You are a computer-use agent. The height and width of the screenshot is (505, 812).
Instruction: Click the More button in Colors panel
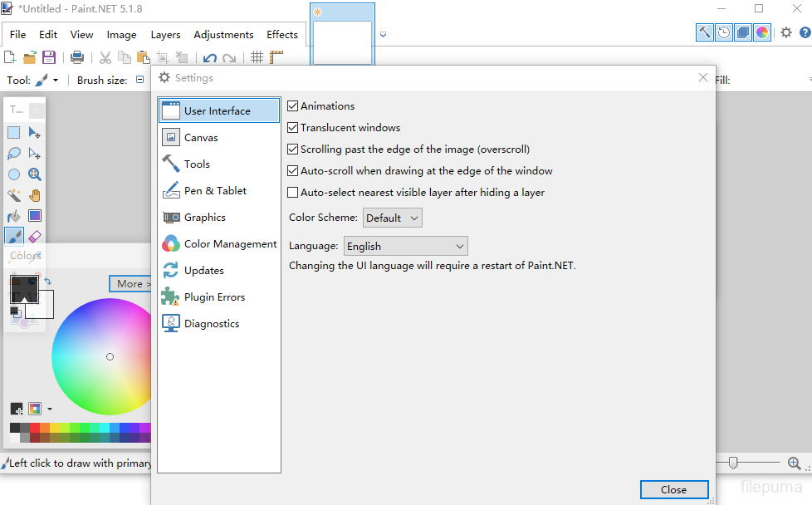(130, 284)
